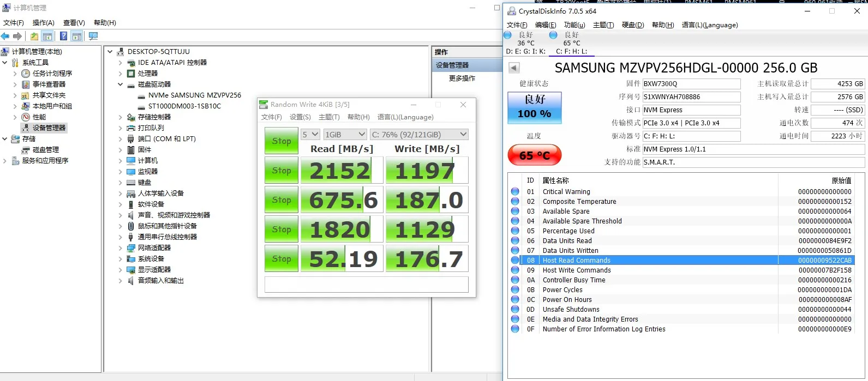
Task: Expand the 网络适配器 device category
Action: [x=121, y=247]
